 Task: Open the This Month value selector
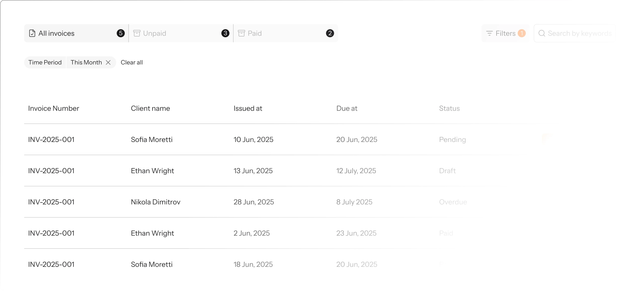coord(86,62)
